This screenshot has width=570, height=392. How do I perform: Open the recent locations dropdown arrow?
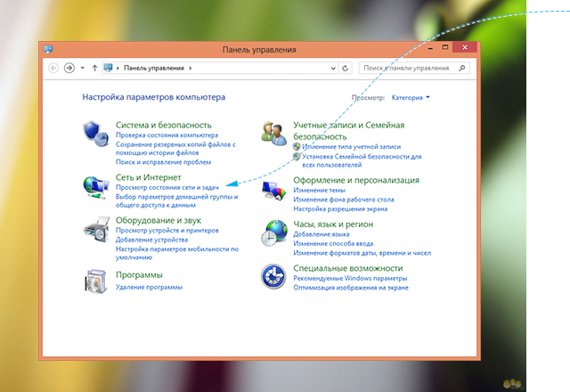83,68
